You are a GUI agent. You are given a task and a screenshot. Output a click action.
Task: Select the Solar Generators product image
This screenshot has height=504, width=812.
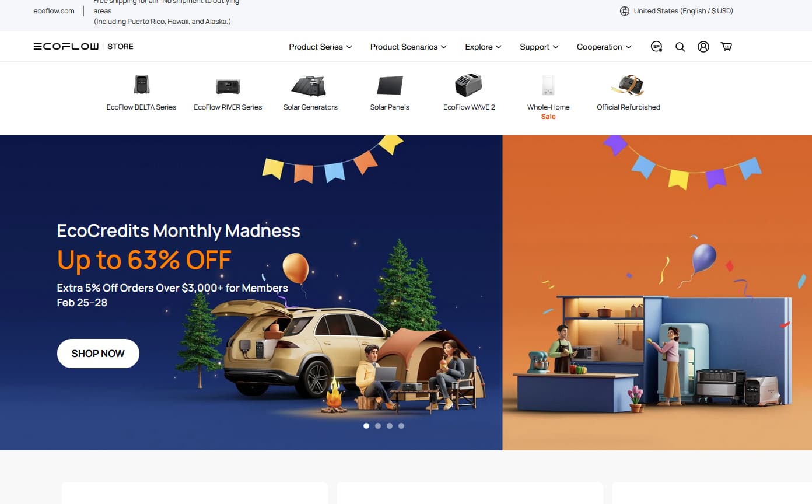pyautogui.click(x=309, y=86)
